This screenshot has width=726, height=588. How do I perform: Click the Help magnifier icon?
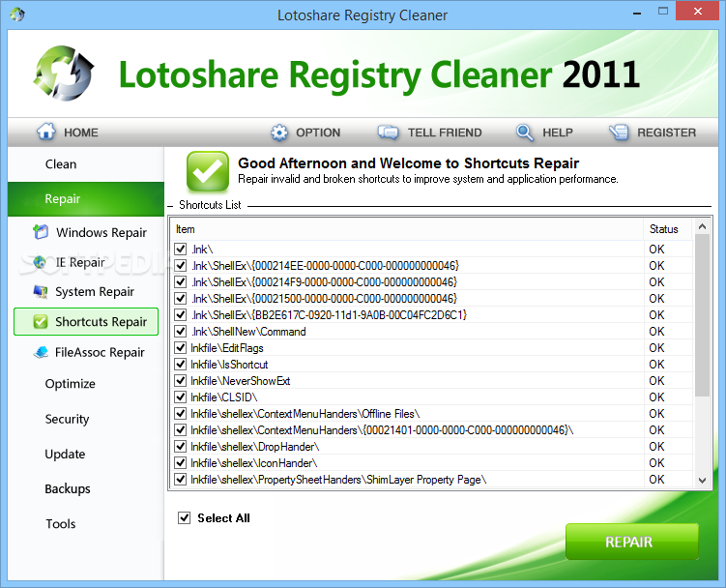point(525,132)
